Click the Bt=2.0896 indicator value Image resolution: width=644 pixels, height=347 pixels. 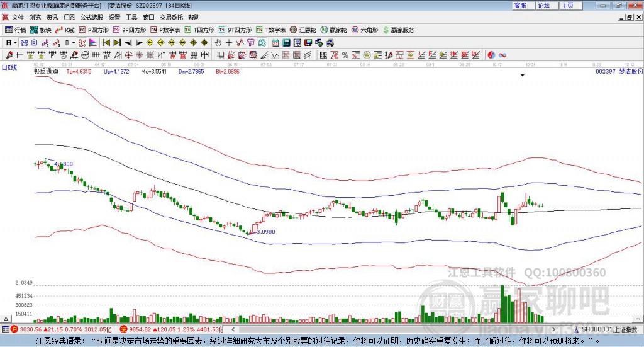tap(228, 72)
